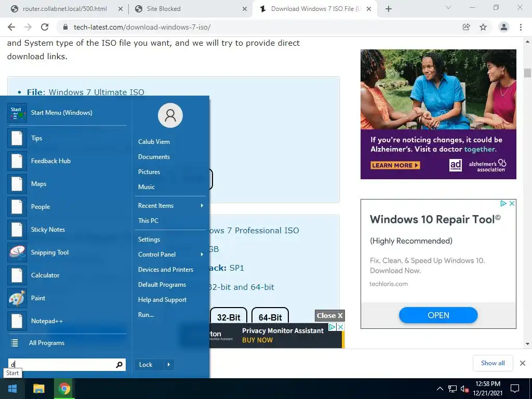
Task: Go back to previous page in Chrome
Action: [x=11, y=27]
